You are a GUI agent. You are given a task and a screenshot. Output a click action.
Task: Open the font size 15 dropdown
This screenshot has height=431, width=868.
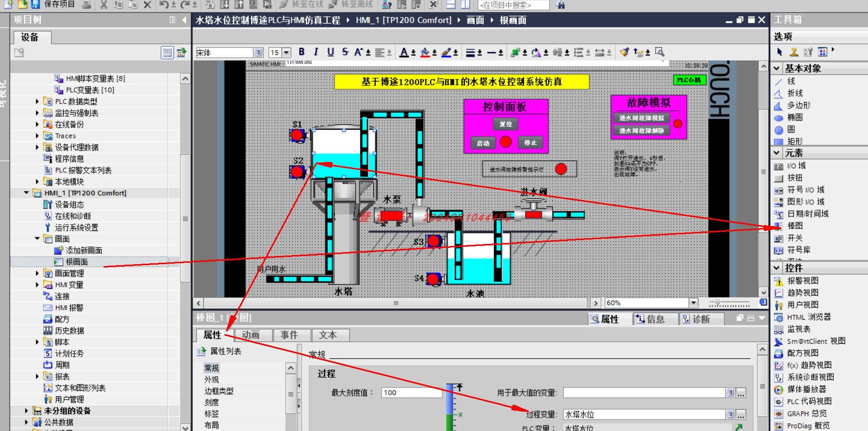pyautogui.click(x=287, y=53)
